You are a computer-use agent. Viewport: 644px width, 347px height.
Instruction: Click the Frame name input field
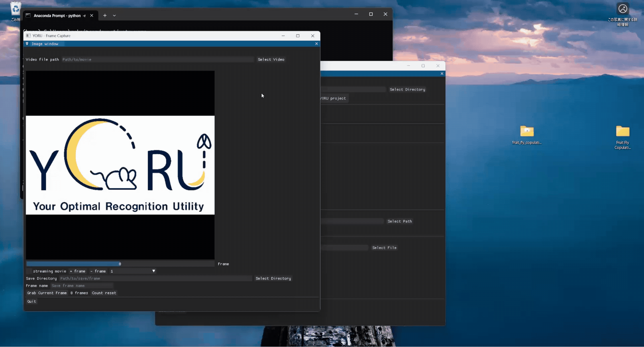[x=82, y=286]
